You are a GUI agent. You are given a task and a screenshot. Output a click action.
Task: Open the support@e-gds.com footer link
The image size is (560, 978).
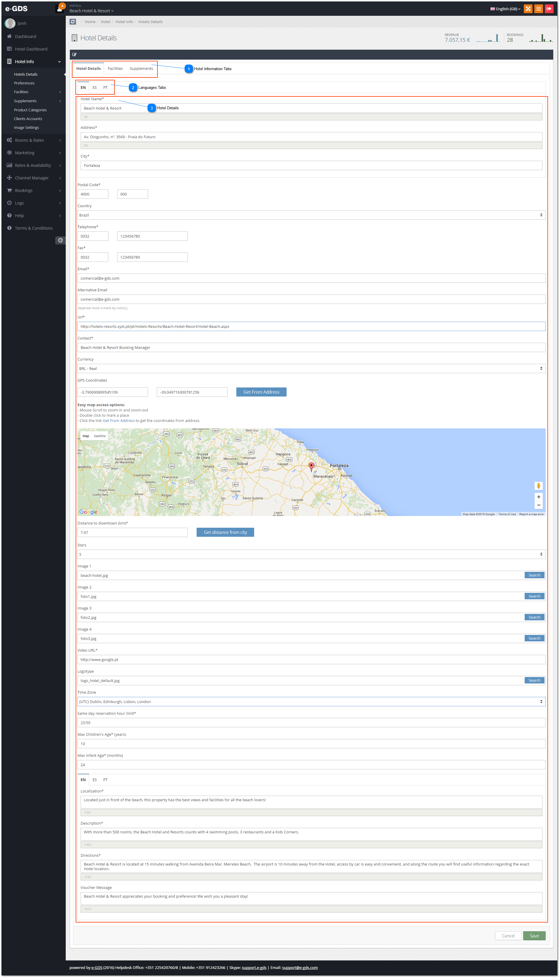point(300,967)
